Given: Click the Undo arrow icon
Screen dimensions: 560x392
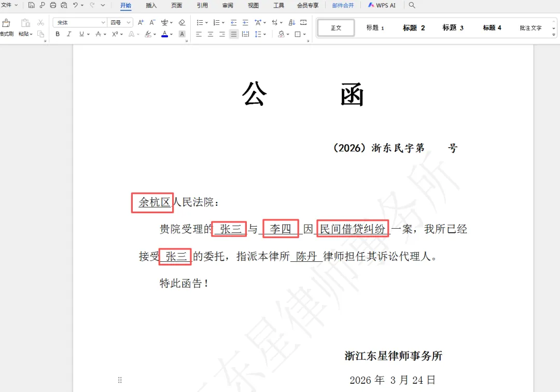Looking at the screenshot, I should [x=75, y=5].
